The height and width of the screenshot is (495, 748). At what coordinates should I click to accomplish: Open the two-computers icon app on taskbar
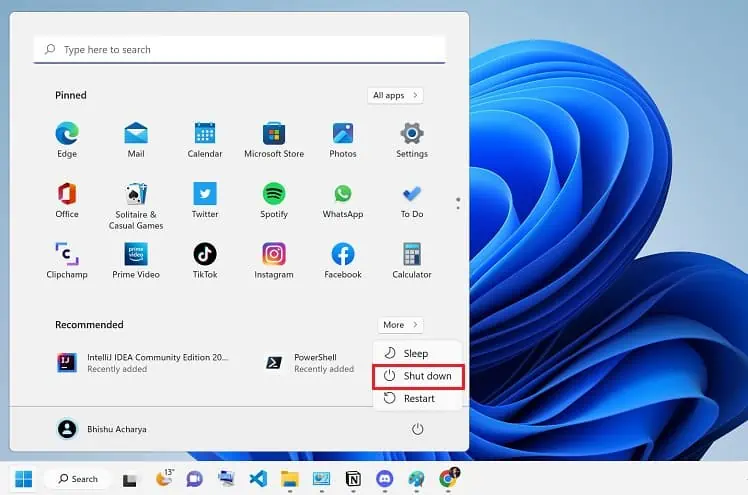(x=226, y=478)
